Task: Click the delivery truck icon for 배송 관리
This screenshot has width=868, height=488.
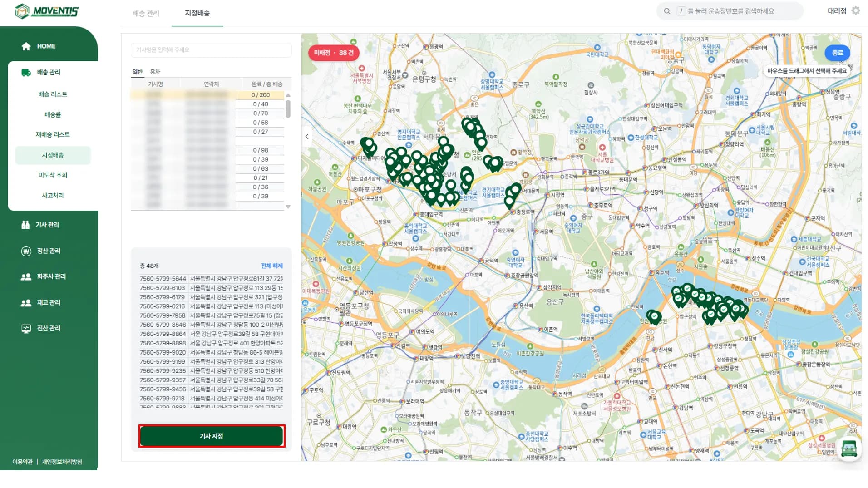Action: [x=26, y=73]
